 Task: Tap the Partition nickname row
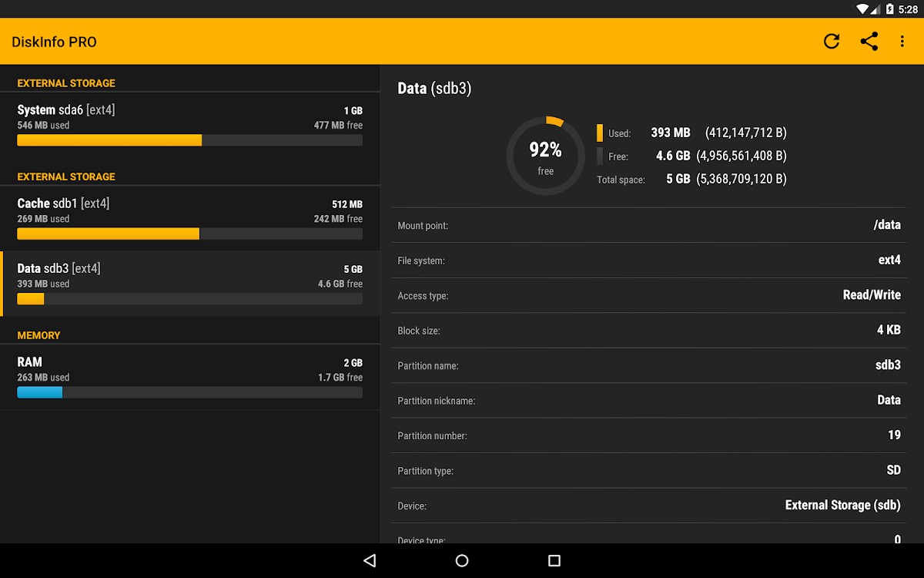[649, 400]
